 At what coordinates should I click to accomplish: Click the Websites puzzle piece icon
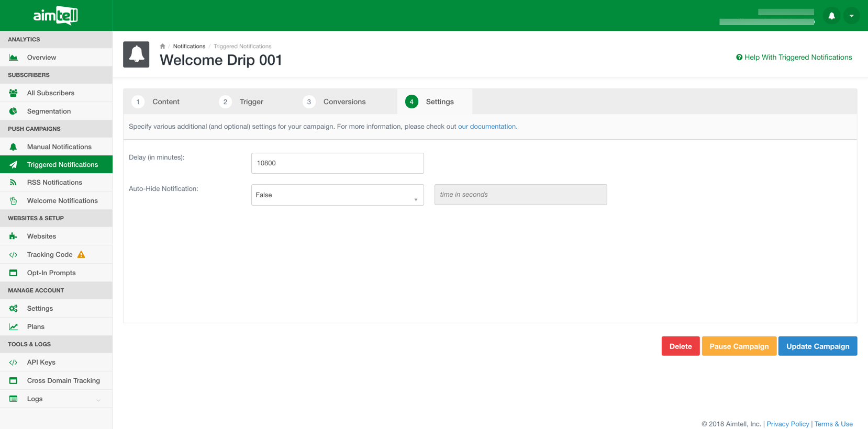click(13, 236)
